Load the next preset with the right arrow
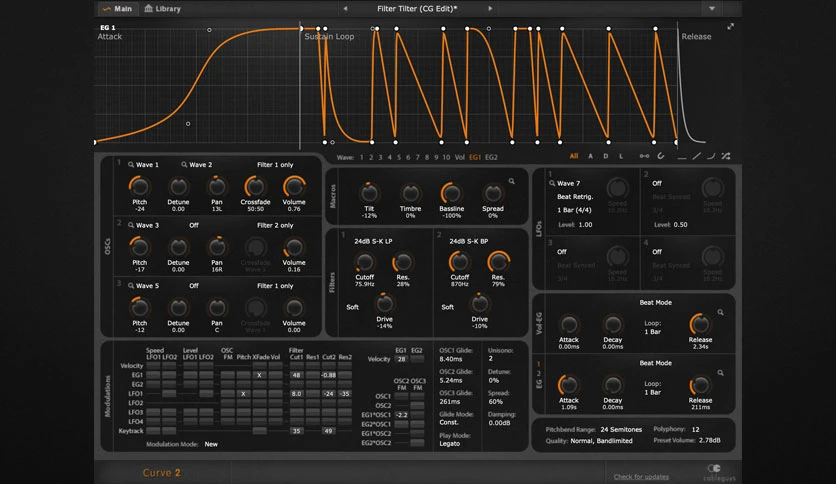836x484 pixels. [490, 9]
